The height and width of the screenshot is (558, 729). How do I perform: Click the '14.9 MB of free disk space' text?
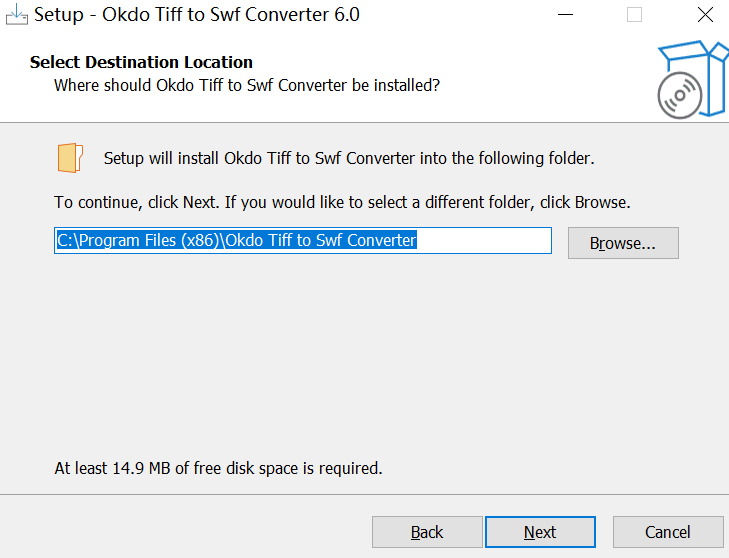tap(218, 468)
